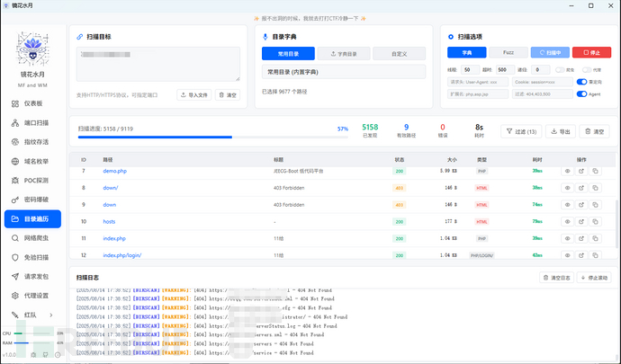Screen dimensions: 621x364
Task: View details of the demo.php row
Action: [x=567, y=171]
